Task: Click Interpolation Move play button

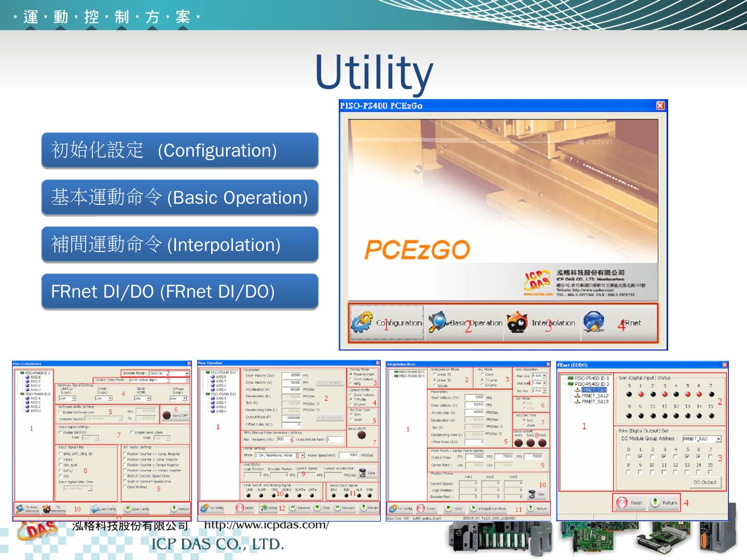Action: (x=473, y=509)
